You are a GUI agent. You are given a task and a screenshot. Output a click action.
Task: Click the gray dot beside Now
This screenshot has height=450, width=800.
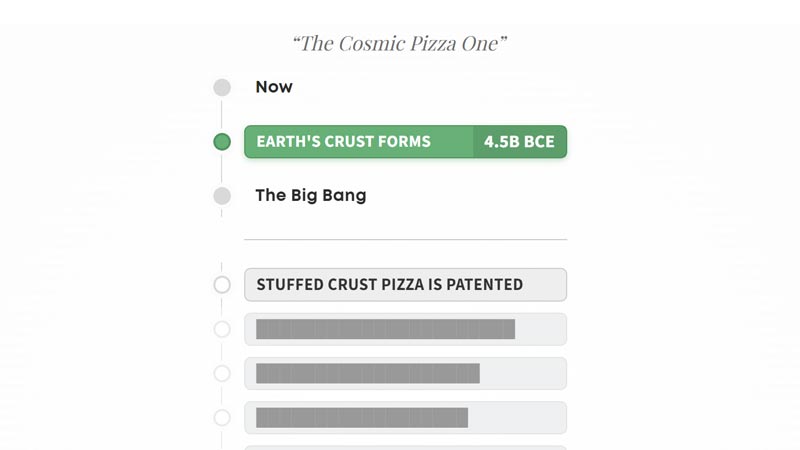tap(222, 87)
